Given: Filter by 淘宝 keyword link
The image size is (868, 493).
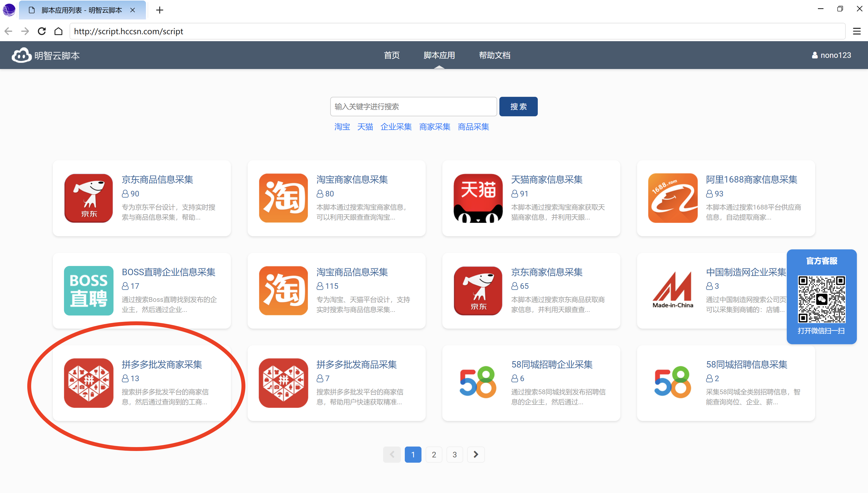Looking at the screenshot, I should pos(342,127).
